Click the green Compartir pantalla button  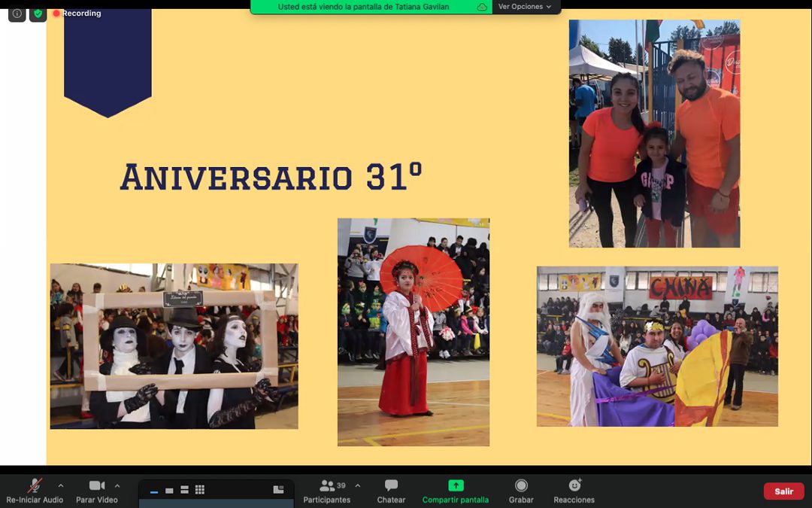456,491
